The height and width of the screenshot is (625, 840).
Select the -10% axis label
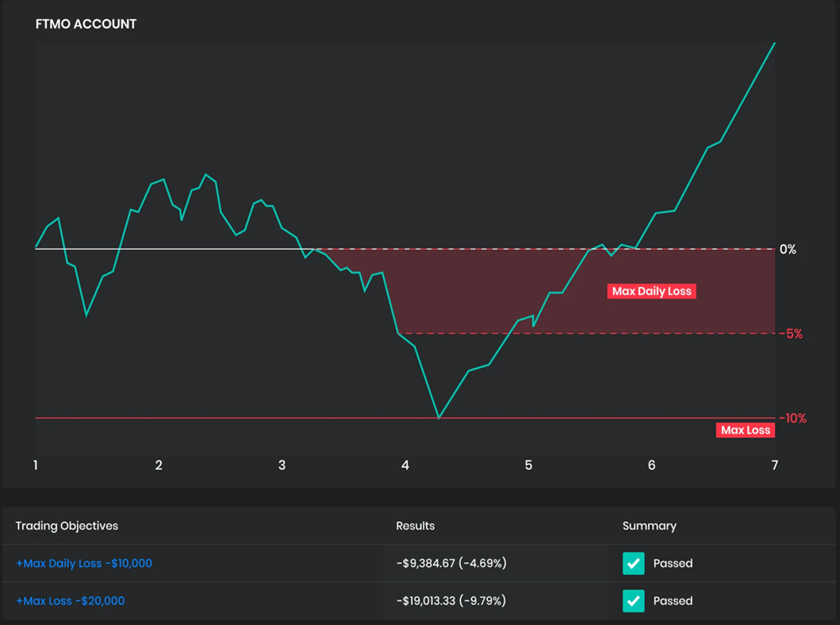point(791,418)
